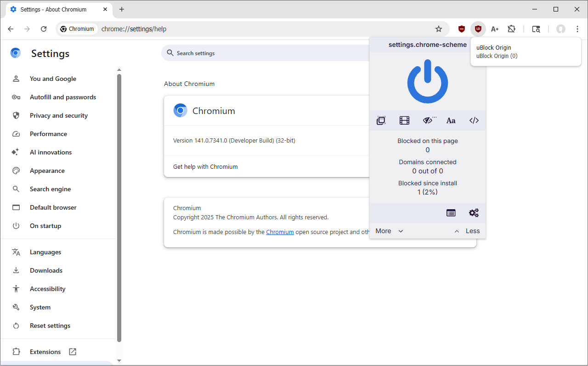
Task: Click the Settings logo icon in header
Action: (16, 53)
